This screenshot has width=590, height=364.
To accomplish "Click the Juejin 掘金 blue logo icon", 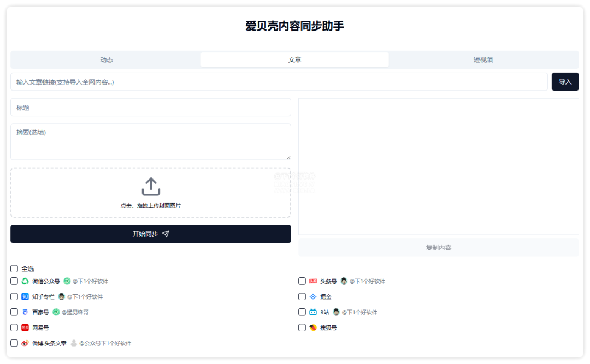I will pyautogui.click(x=313, y=297).
